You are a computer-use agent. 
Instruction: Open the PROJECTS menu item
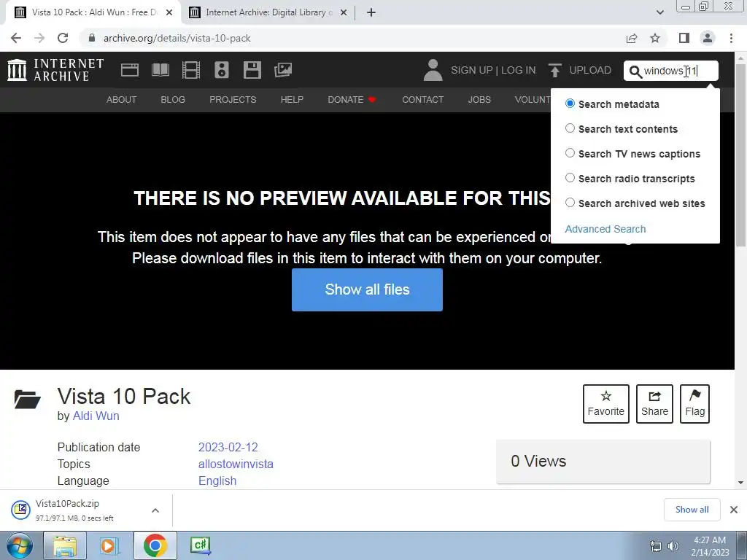click(x=233, y=99)
